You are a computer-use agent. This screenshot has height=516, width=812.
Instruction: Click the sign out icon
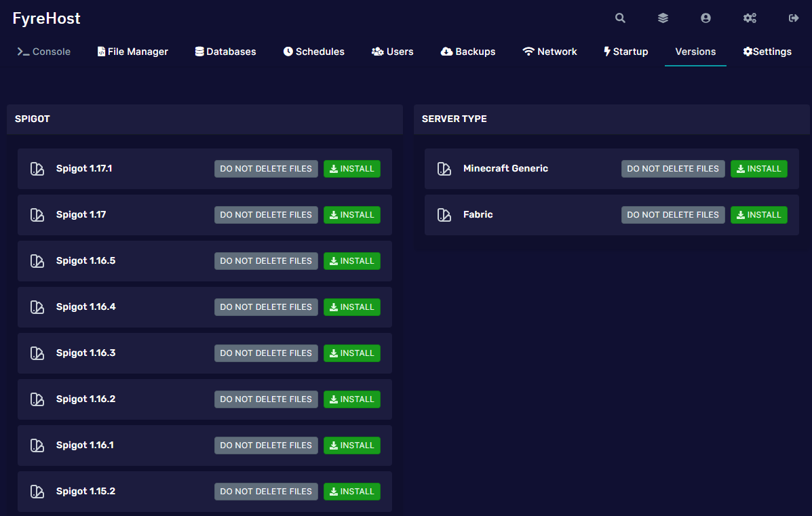793,18
